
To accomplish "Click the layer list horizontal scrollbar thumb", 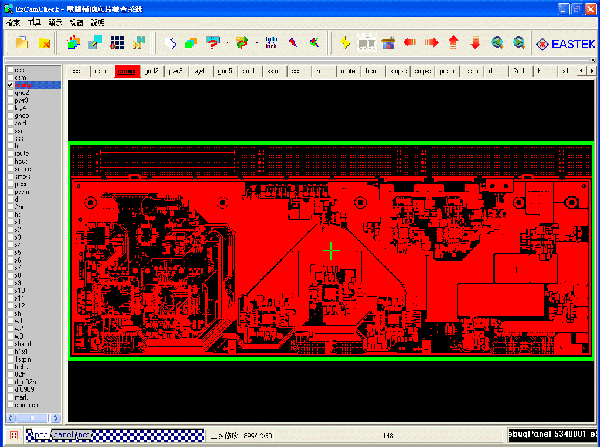I will (x=32, y=418).
